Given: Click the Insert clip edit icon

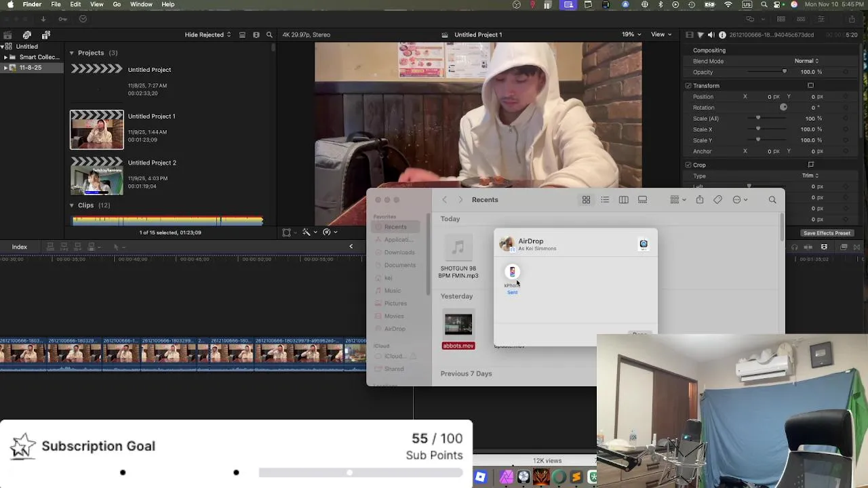Looking at the screenshot, I should pyautogui.click(x=64, y=247).
